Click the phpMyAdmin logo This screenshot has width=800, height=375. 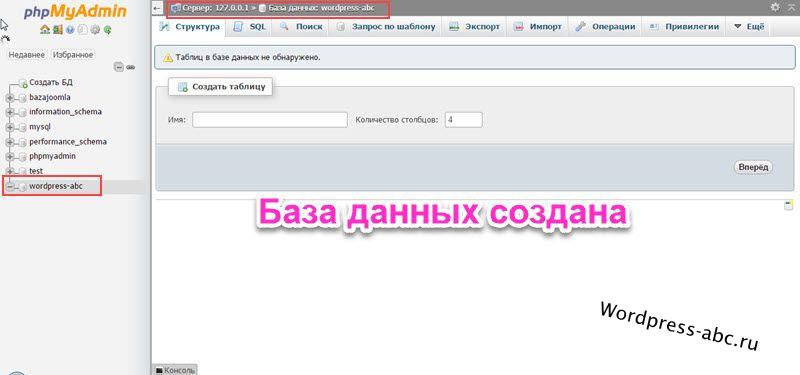click(75, 12)
